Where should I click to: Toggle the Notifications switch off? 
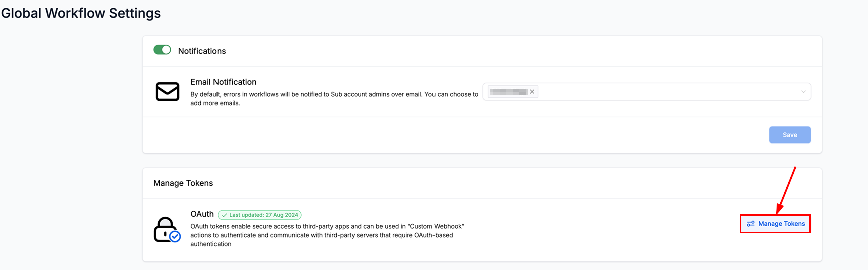click(x=162, y=50)
